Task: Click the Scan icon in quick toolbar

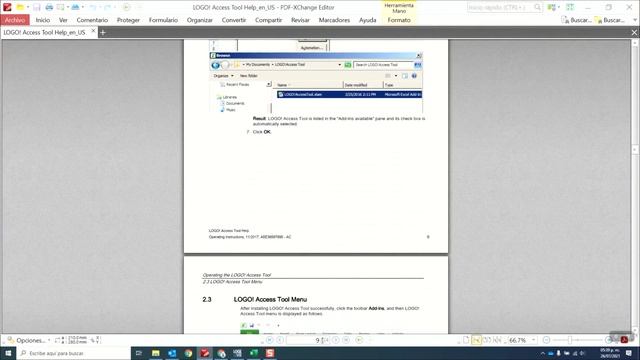Action: click(x=75, y=7)
